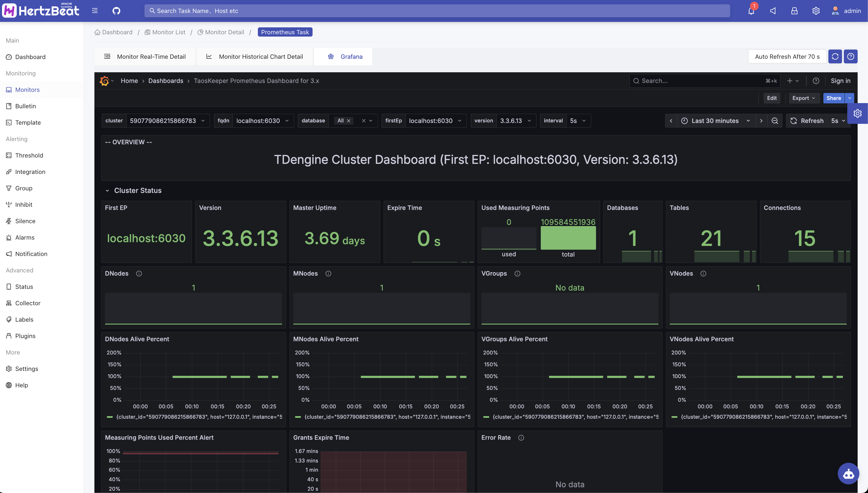
Task: Click DNodes panel info icon
Action: (x=139, y=274)
